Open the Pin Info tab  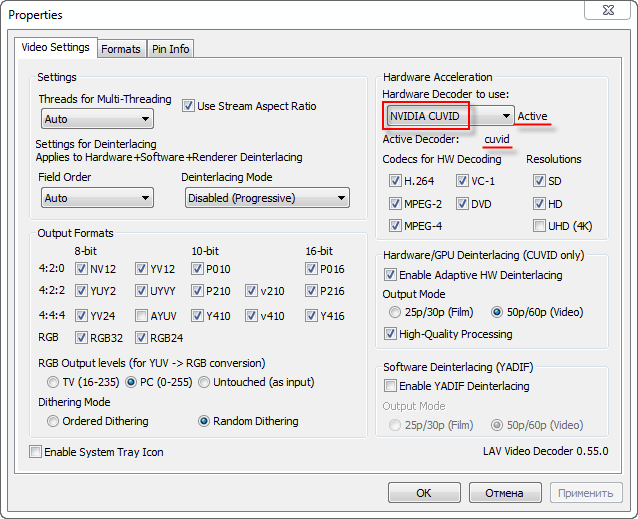pyautogui.click(x=170, y=49)
